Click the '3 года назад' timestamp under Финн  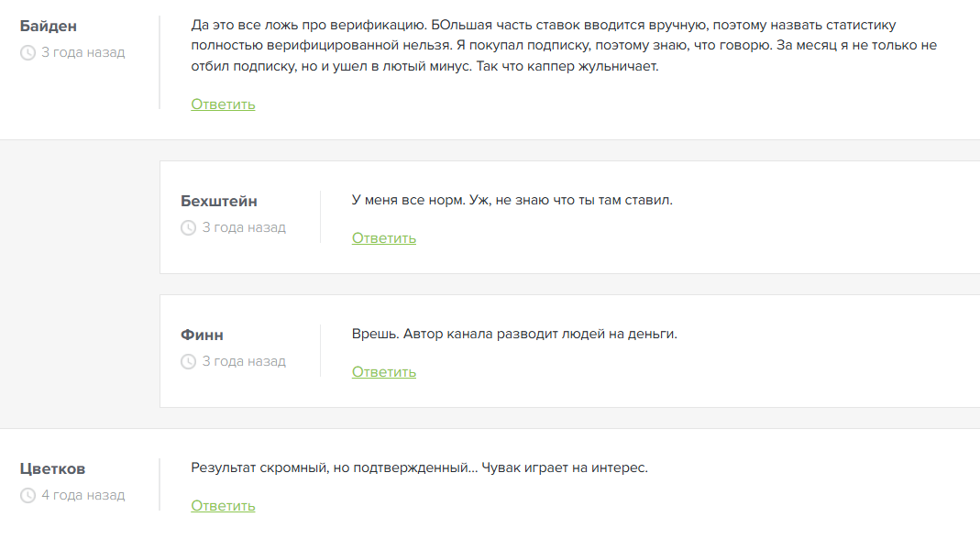tap(244, 362)
